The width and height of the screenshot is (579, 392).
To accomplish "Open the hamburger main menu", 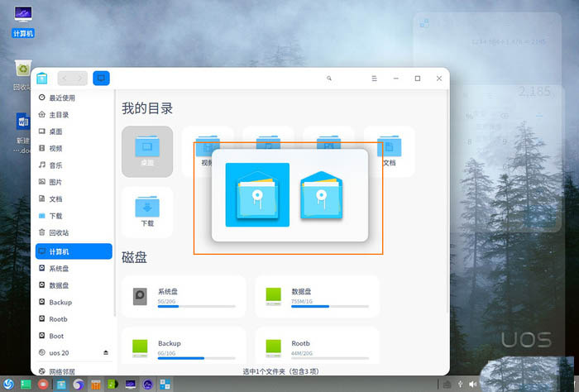I will coord(374,79).
